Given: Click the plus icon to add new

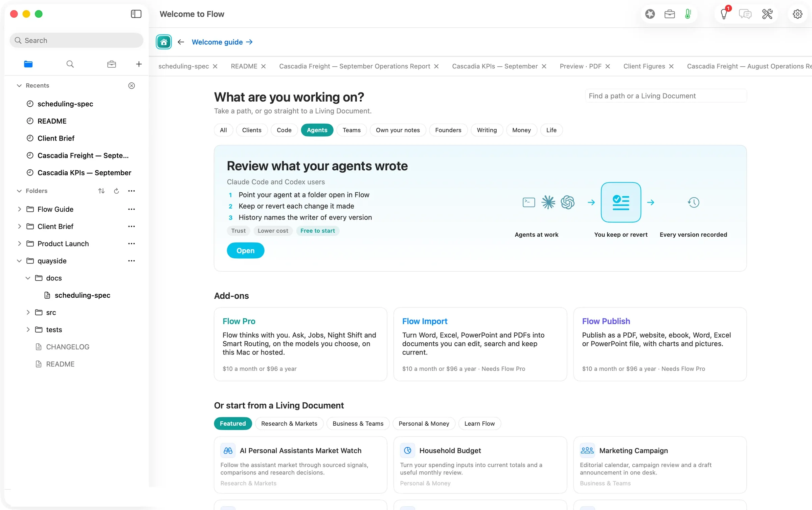Looking at the screenshot, I should 139,64.
